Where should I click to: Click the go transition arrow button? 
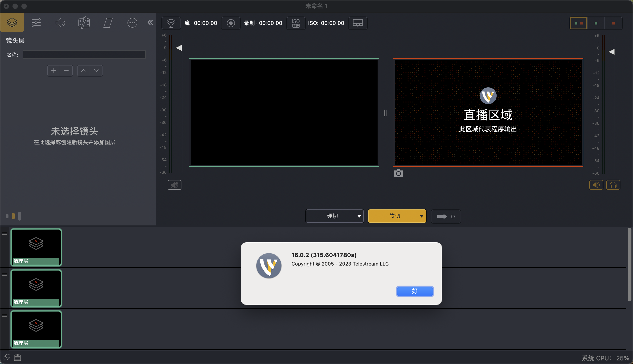click(446, 216)
